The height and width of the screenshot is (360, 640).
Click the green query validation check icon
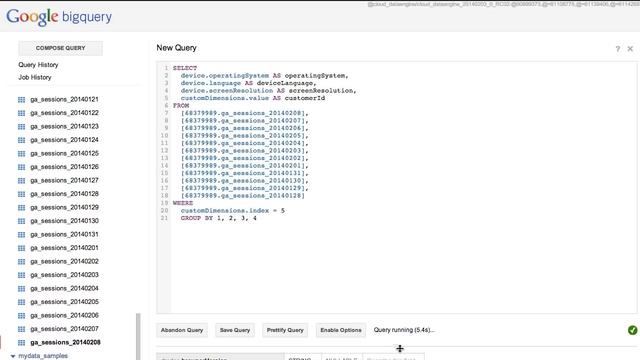point(632,330)
